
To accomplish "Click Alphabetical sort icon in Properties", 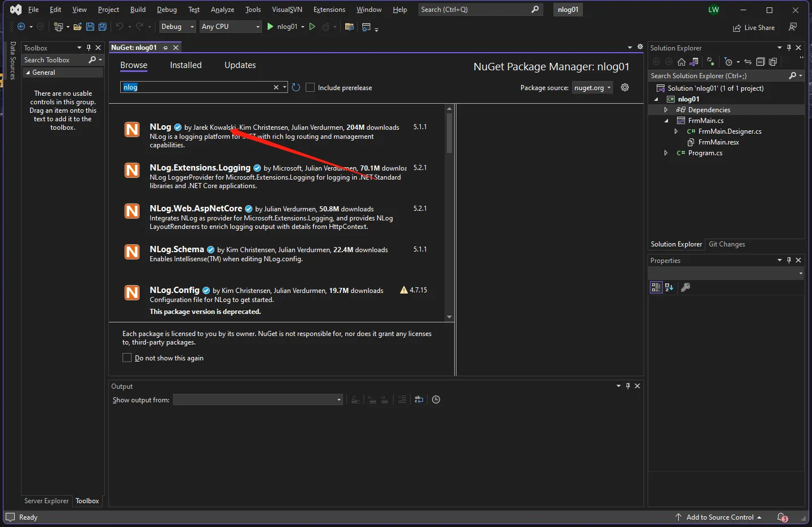I will click(x=669, y=287).
